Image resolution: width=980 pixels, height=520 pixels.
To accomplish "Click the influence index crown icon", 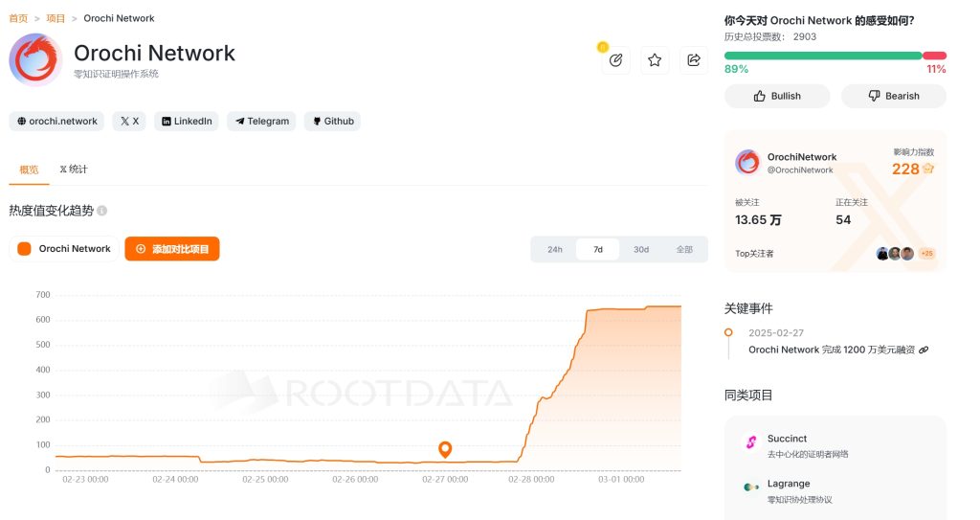I will pyautogui.click(x=928, y=169).
